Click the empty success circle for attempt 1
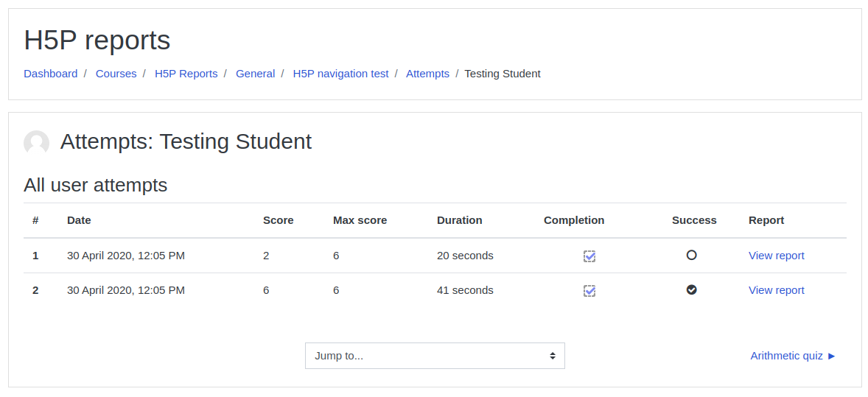This screenshot has height=397, width=868. (691, 256)
